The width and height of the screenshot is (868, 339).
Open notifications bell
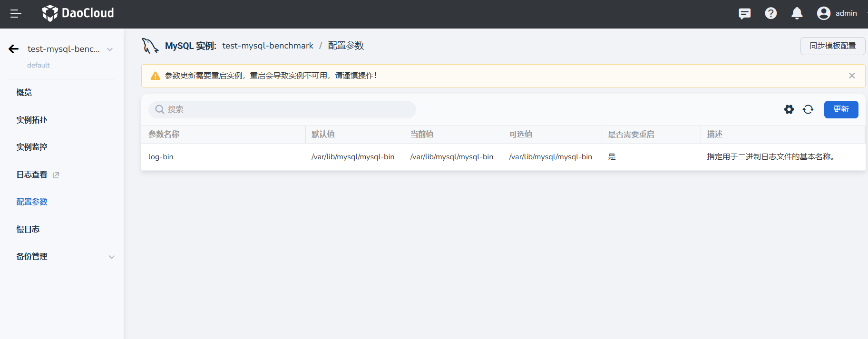point(797,13)
